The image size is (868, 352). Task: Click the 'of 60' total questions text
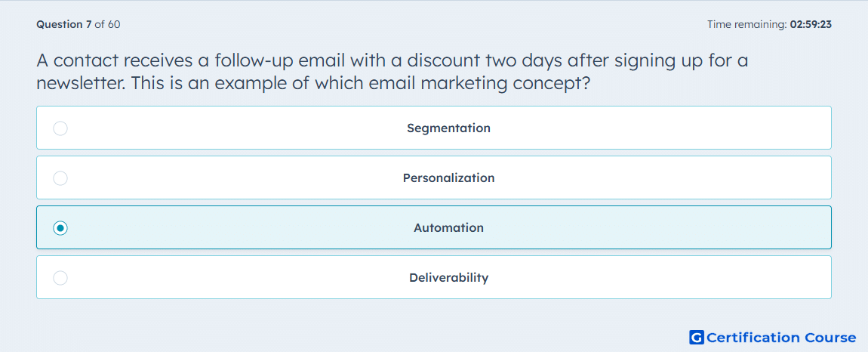107,24
